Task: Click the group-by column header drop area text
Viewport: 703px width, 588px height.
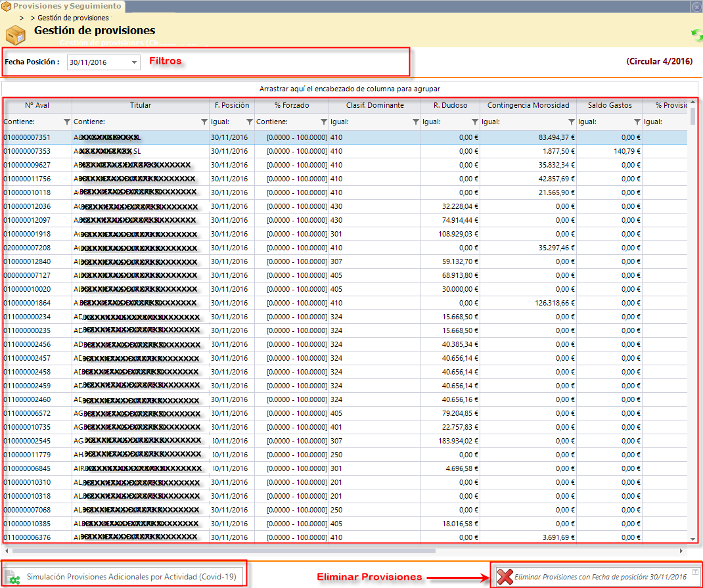Action: (350, 89)
